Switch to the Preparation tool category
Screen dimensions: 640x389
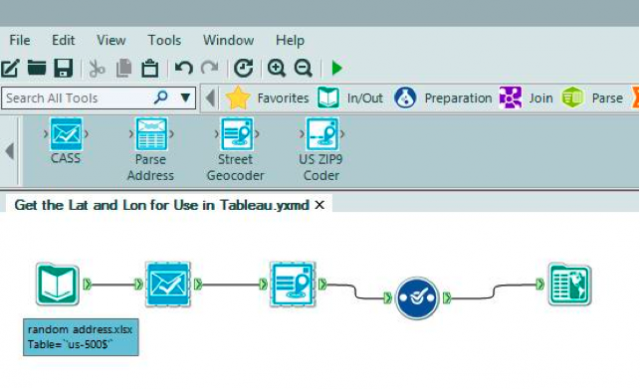pyautogui.click(x=443, y=98)
